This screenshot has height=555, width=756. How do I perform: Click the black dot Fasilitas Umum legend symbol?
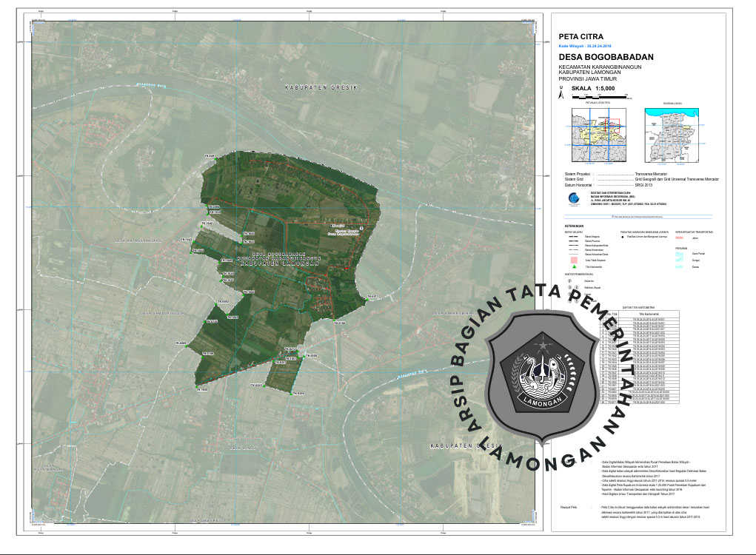623,238
